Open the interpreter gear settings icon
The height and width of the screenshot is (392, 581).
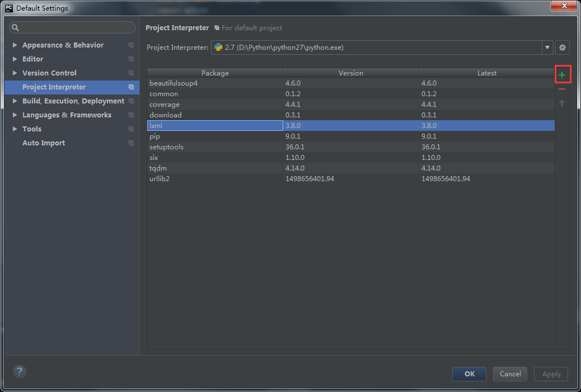(563, 48)
